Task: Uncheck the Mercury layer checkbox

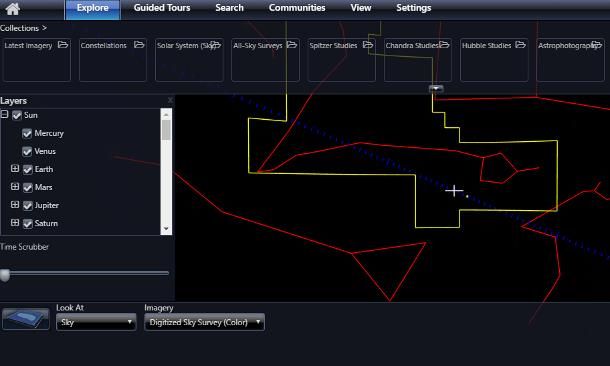Action: pyautogui.click(x=27, y=133)
